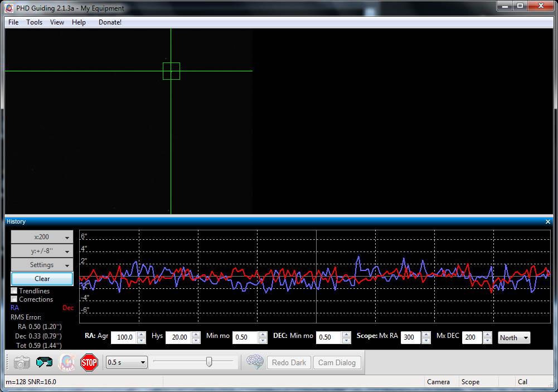Increase Mx RA with up arrow

pyautogui.click(x=426, y=335)
